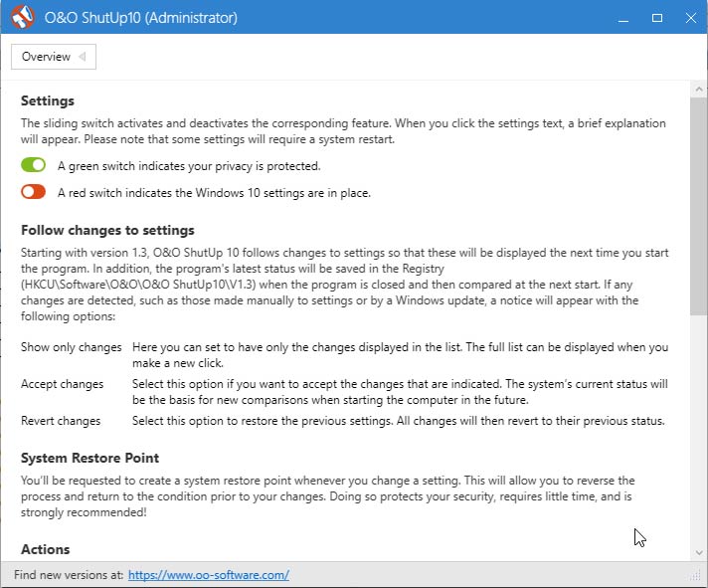This screenshot has width=708, height=588.
Task: Maximize the O&O ShutUp10 window
Action: [657, 18]
